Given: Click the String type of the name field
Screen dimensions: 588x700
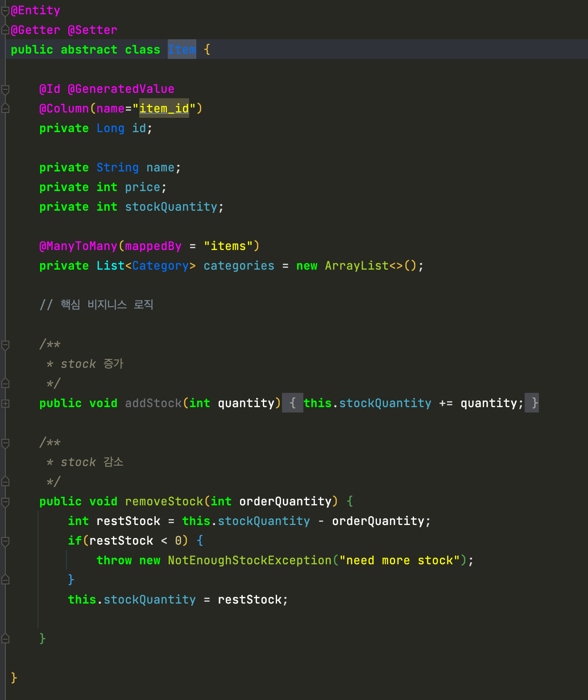Looking at the screenshot, I should (x=118, y=167).
